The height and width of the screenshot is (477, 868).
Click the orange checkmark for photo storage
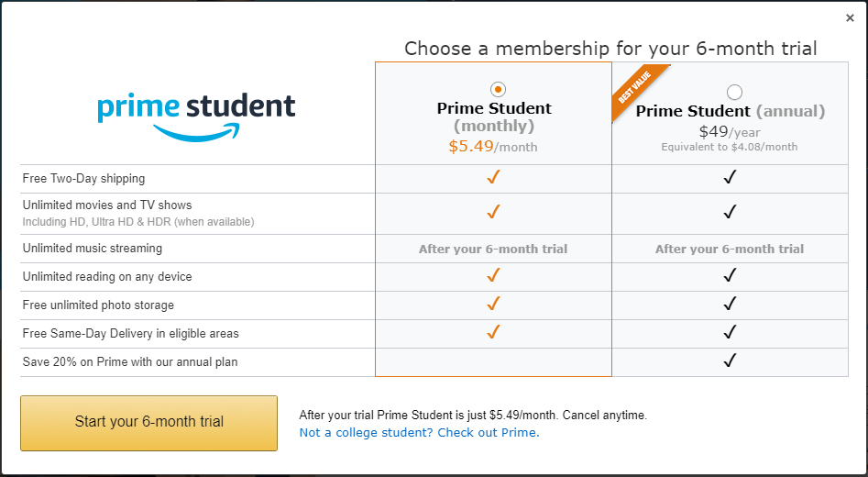pyautogui.click(x=493, y=304)
